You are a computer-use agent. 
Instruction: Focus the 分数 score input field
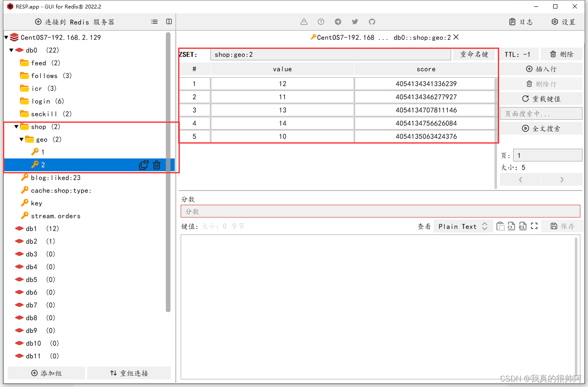381,212
